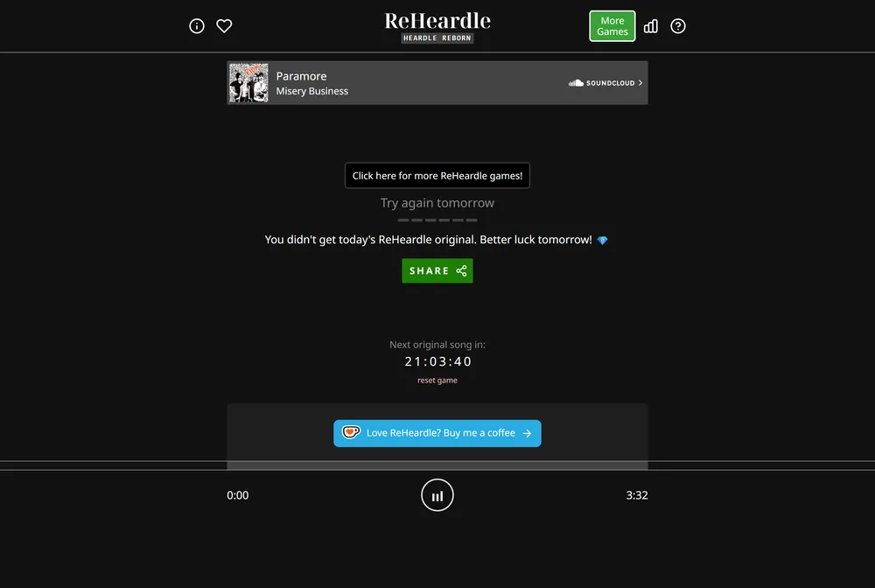Click the 'Try again tomorrow' text
Screen dimensions: 875x588
click(x=437, y=203)
